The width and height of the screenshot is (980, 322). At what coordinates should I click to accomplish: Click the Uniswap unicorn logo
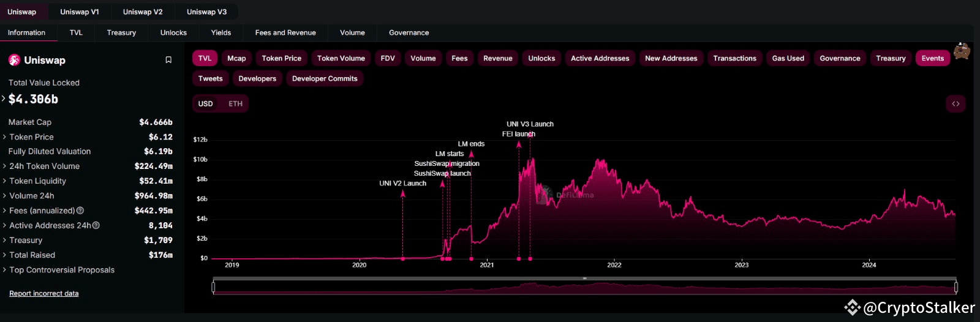pos(14,60)
